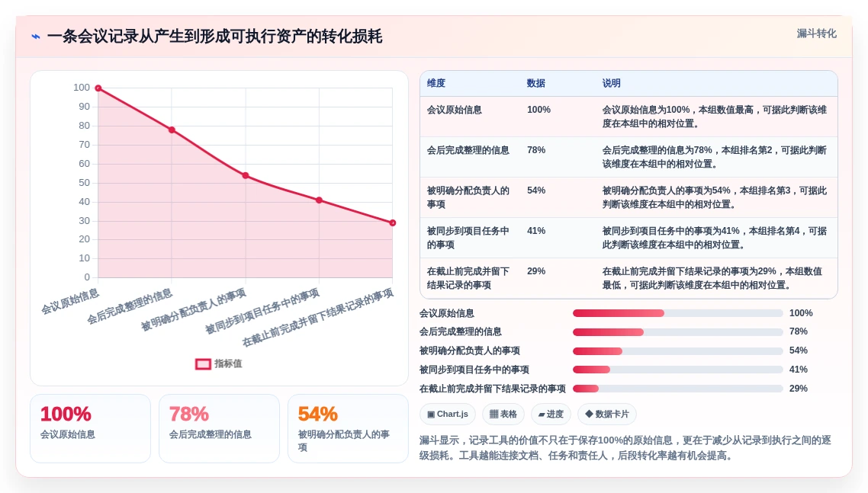
Task: Click the 数据 column header
Action: pos(536,83)
